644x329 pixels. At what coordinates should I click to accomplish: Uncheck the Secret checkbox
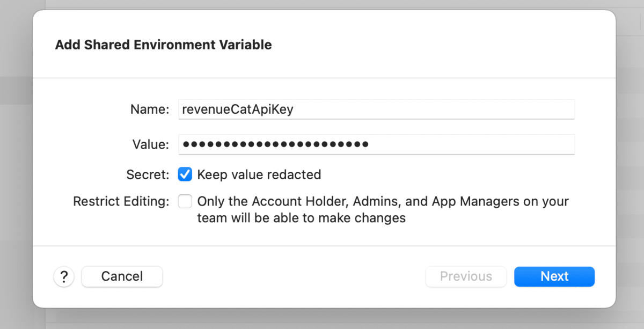(x=185, y=174)
